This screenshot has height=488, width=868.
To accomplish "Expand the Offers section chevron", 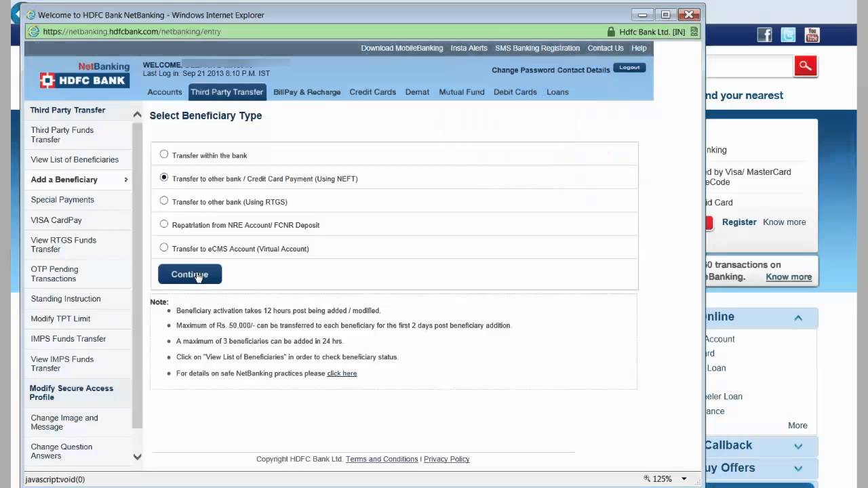I will point(798,468).
